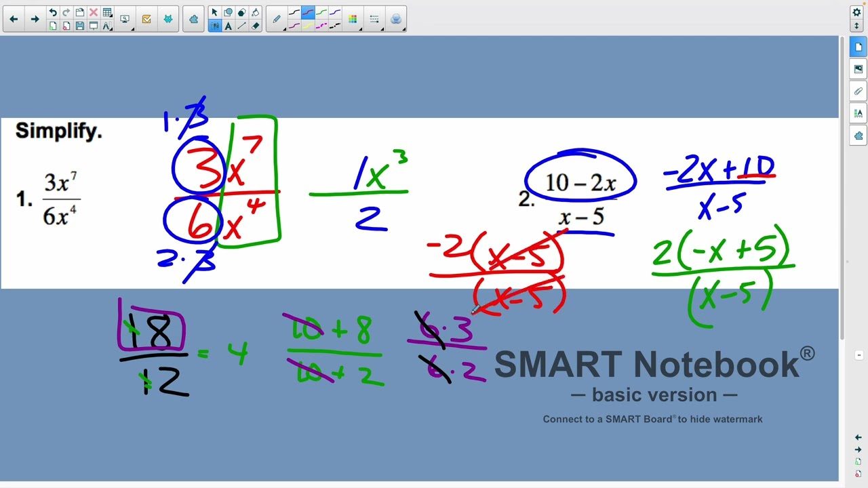
Task: Go to next page via sidebar arrow
Action: [x=858, y=449]
